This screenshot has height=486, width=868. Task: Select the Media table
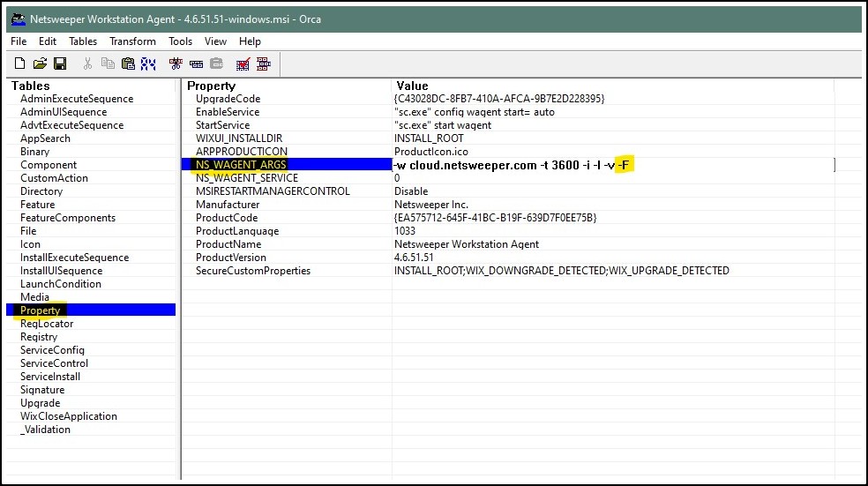coord(35,297)
